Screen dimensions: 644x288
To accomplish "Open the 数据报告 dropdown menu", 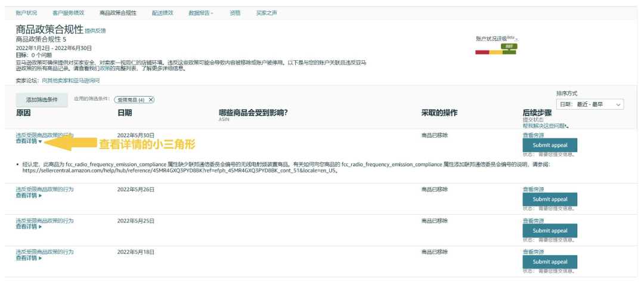I will tap(200, 13).
